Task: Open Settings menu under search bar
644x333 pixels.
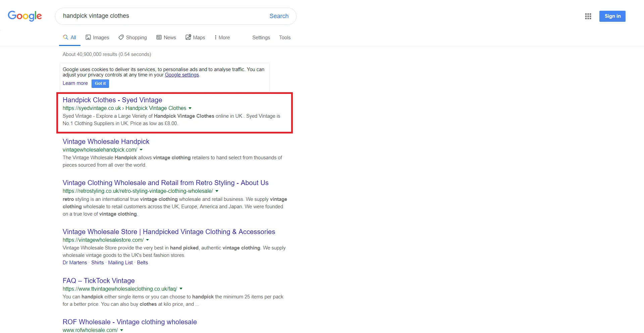Action: (x=261, y=38)
